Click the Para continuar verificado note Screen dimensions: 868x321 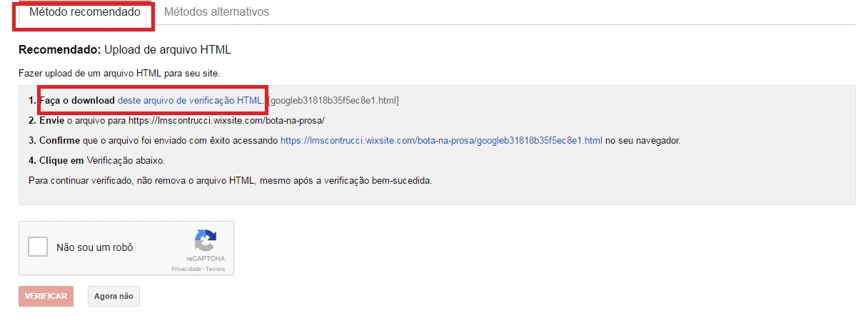tap(230, 180)
